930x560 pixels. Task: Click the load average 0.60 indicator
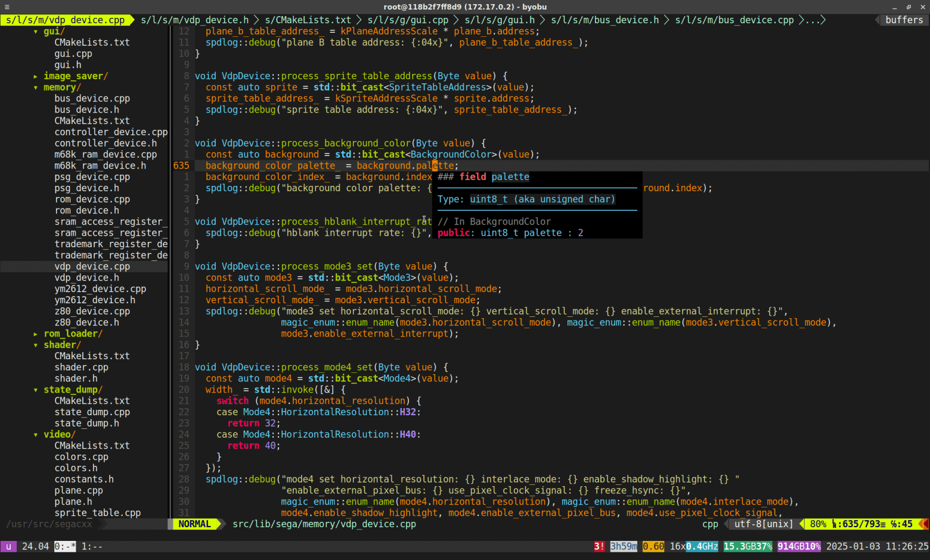click(653, 546)
